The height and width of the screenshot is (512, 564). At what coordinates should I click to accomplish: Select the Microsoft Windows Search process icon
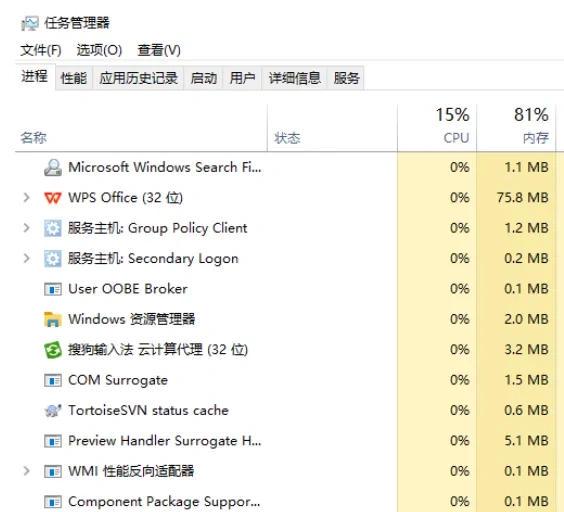(53, 167)
